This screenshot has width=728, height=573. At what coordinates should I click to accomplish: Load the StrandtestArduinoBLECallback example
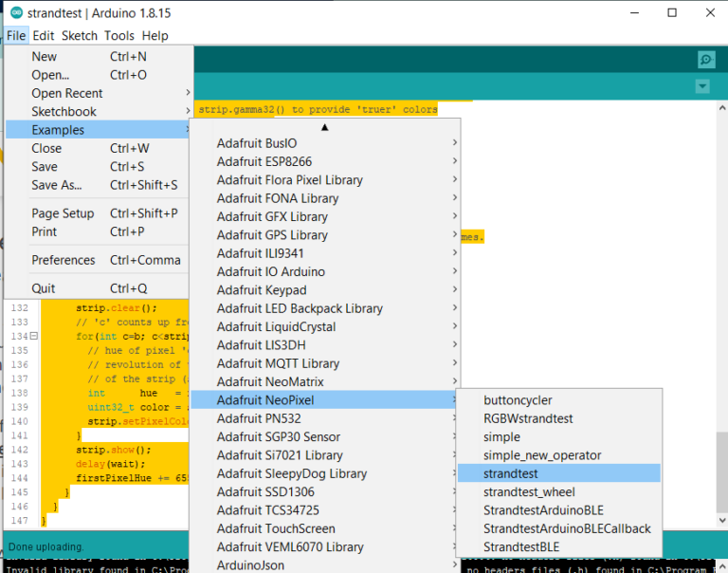(559, 528)
